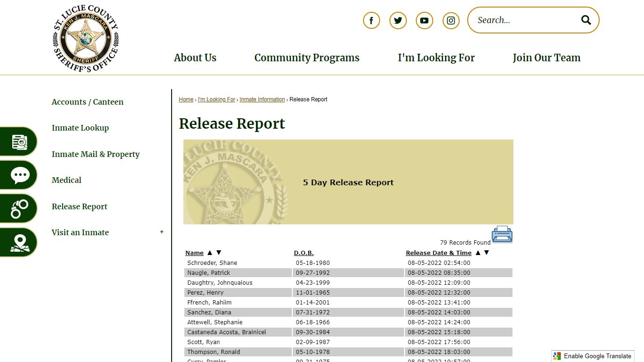Click the 79 Records Found text
This screenshot has height=362, width=644.
(x=465, y=243)
